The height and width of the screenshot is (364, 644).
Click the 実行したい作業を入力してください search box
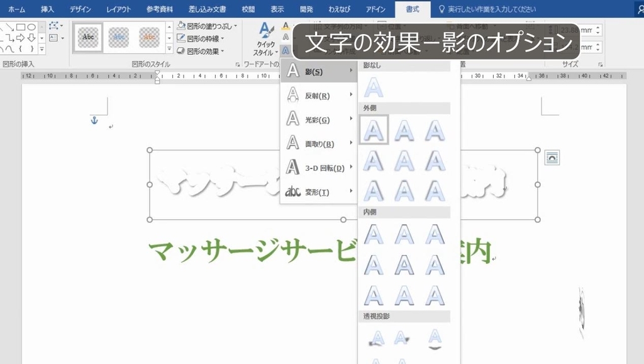click(x=487, y=9)
